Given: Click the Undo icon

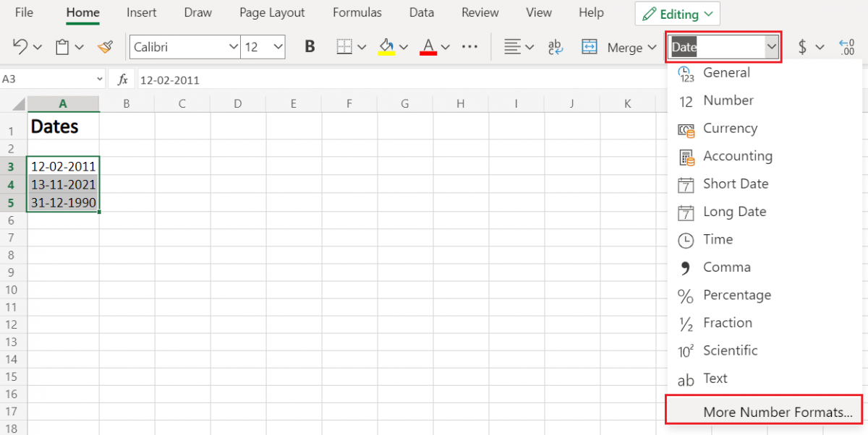Looking at the screenshot, I should (19, 46).
